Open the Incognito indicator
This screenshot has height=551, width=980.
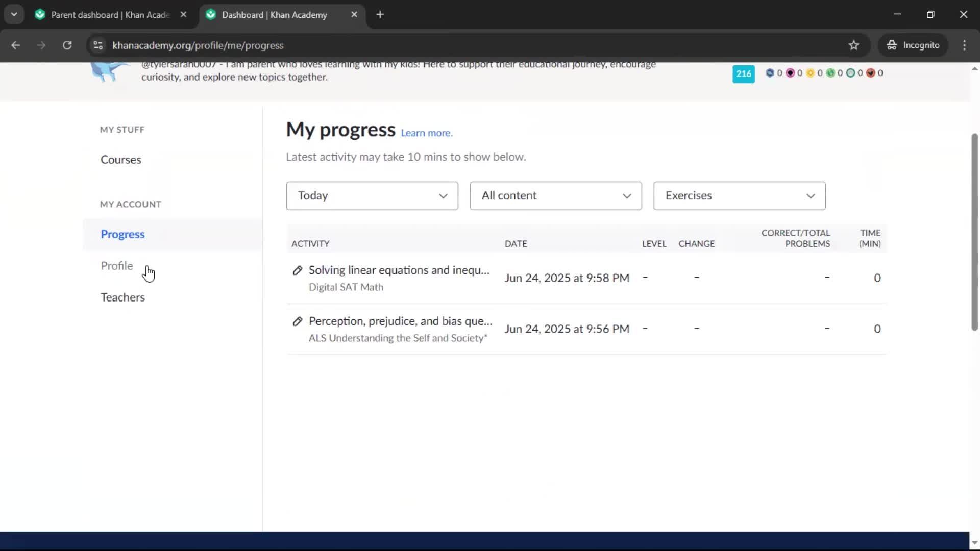click(x=913, y=45)
